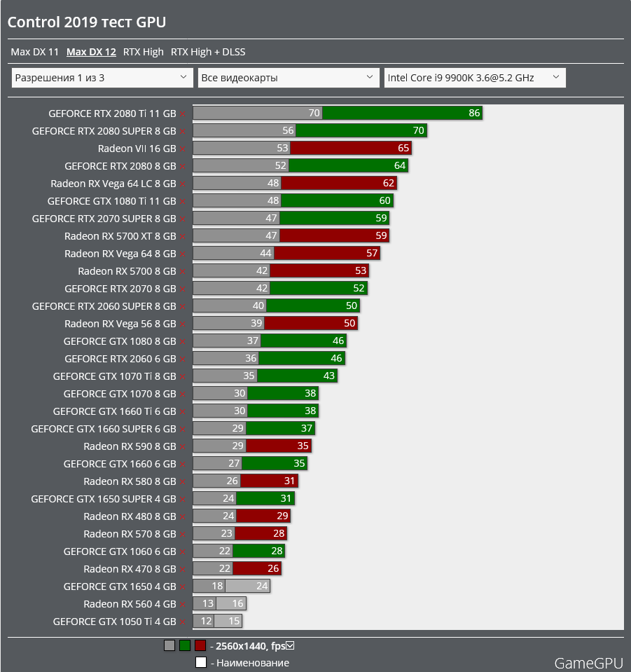The height and width of the screenshot is (672, 631).
Task: Toggle the 2560x1440 fps checkbox
Action: (x=290, y=645)
